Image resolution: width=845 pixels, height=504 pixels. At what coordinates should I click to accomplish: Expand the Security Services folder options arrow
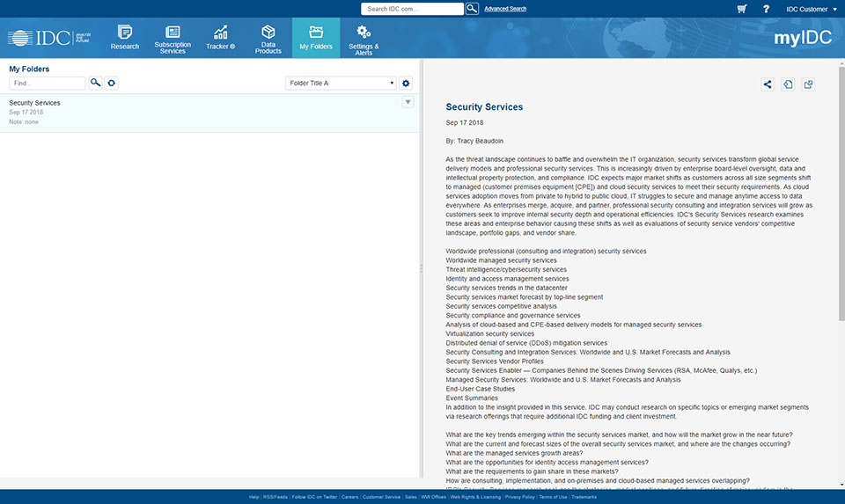(x=408, y=102)
